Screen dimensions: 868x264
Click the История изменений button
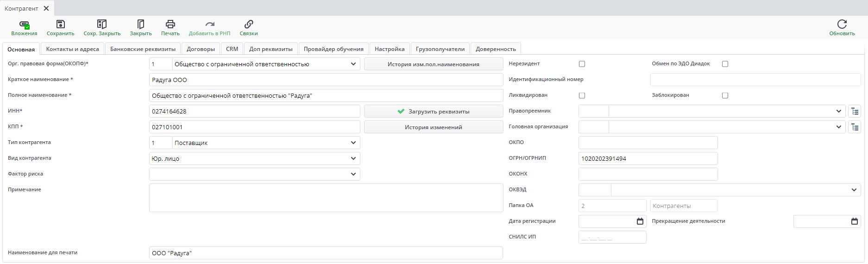(x=434, y=127)
